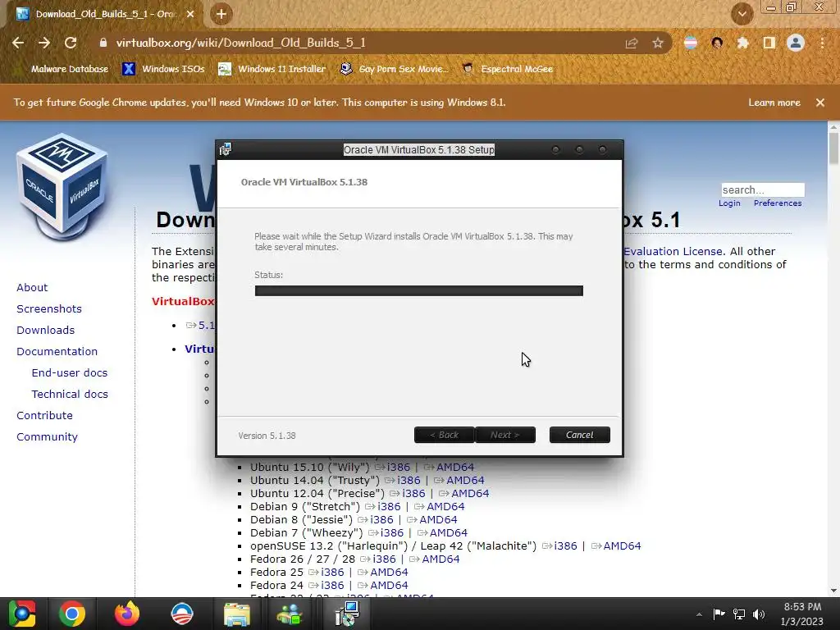
Task: Open Technical docs link
Action: click(x=70, y=395)
